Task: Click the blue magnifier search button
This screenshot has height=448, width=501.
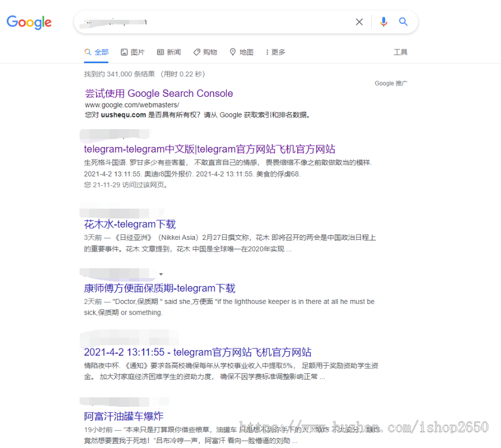Action: click(x=403, y=22)
